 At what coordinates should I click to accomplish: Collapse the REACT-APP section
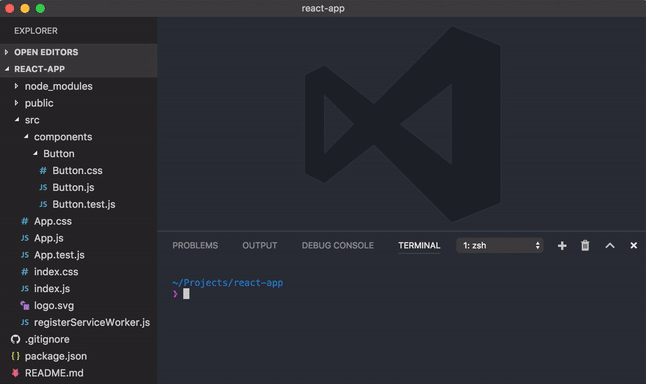[x=7, y=69]
